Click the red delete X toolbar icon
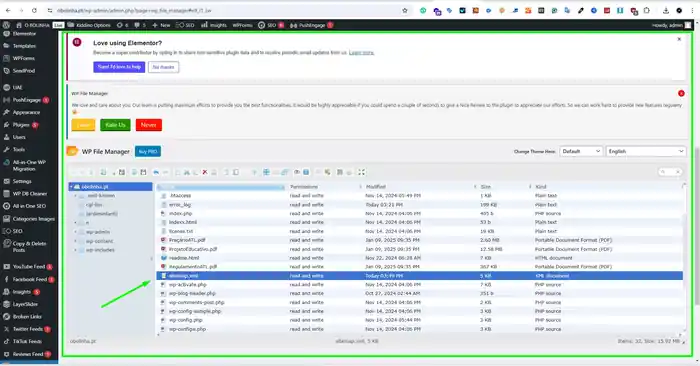Viewport: 700px width, 366px height. tap(205, 172)
